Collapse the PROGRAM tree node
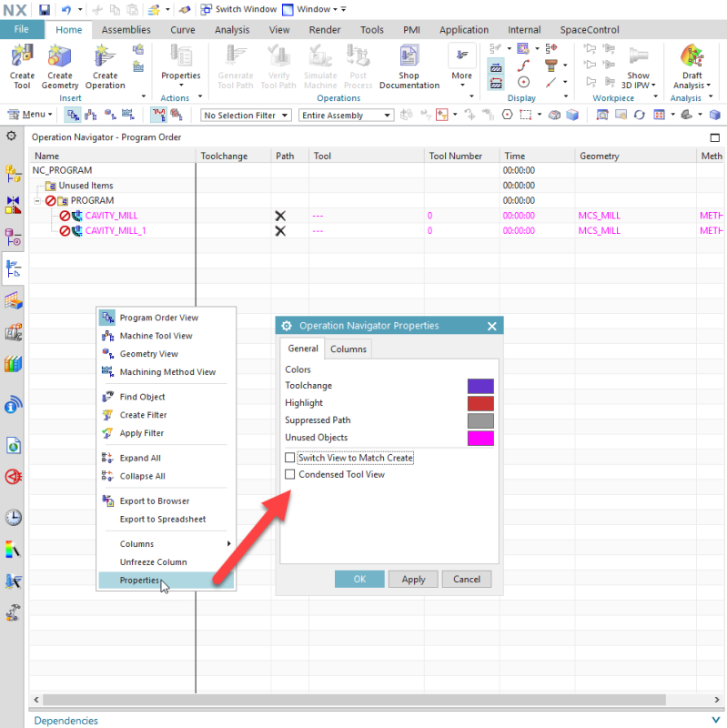Image resolution: width=727 pixels, height=728 pixels. point(37,200)
